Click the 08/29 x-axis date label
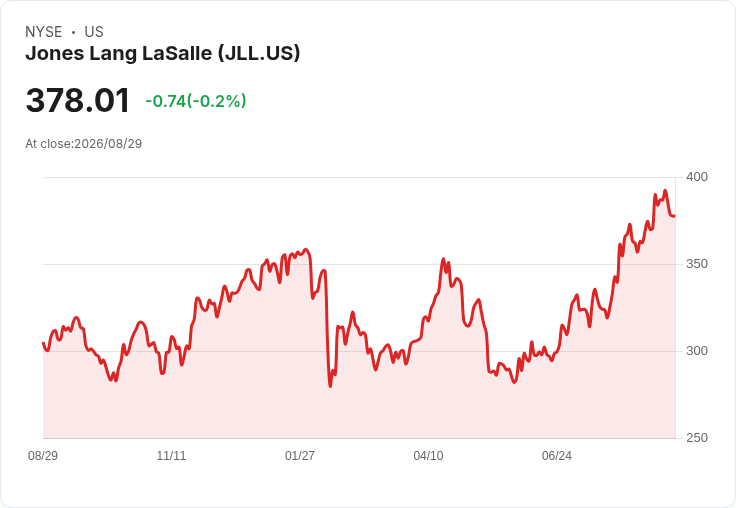Image resolution: width=736 pixels, height=508 pixels. pyautogui.click(x=43, y=455)
